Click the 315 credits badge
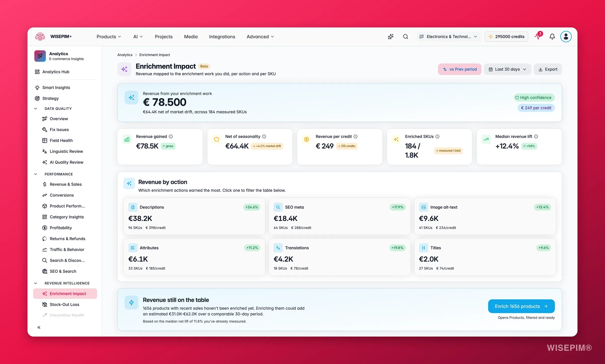This screenshot has width=605, height=364. [x=346, y=146]
